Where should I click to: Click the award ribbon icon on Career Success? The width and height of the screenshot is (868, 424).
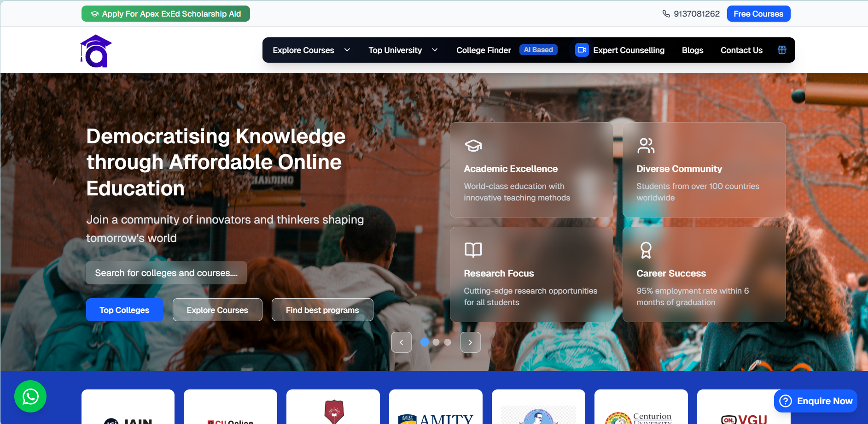[646, 250]
